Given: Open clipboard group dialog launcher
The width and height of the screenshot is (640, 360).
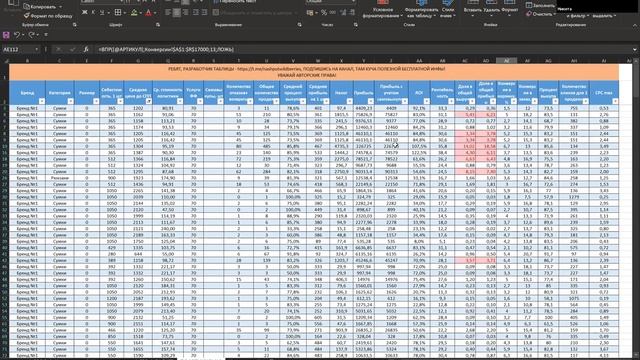Looking at the screenshot, I should pyautogui.click(x=74, y=25).
